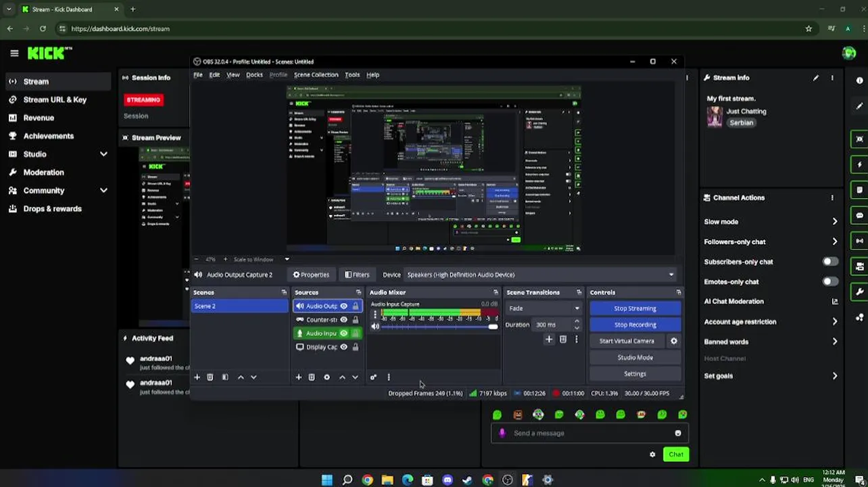
Task: Open File Explorer from the taskbar
Action: point(387,480)
